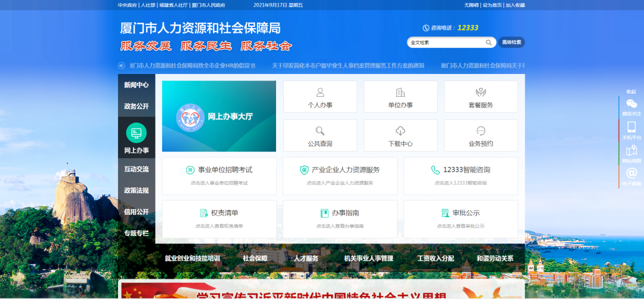The height and width of the screenshot is (299, 644).
Task: Open the 手机平台 phone icon
Action: click(631, 127)
